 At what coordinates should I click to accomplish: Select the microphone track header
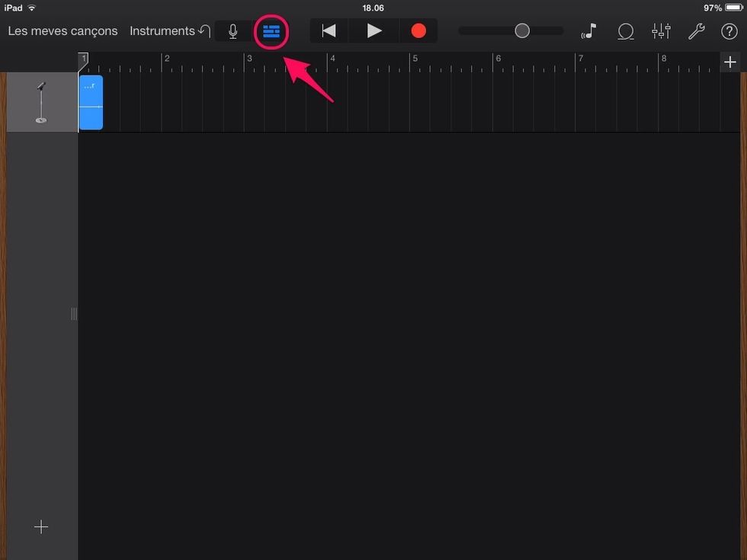tap(41, 103)
